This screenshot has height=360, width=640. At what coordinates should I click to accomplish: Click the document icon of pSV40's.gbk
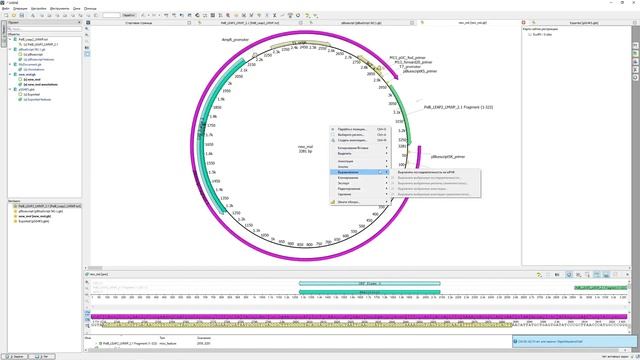coord(15,89)
